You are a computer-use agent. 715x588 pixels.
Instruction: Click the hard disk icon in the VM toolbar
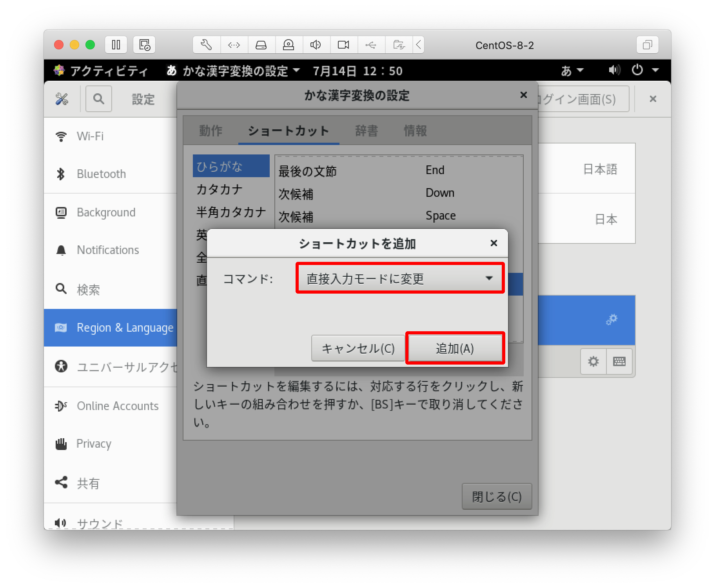[261, 45]
